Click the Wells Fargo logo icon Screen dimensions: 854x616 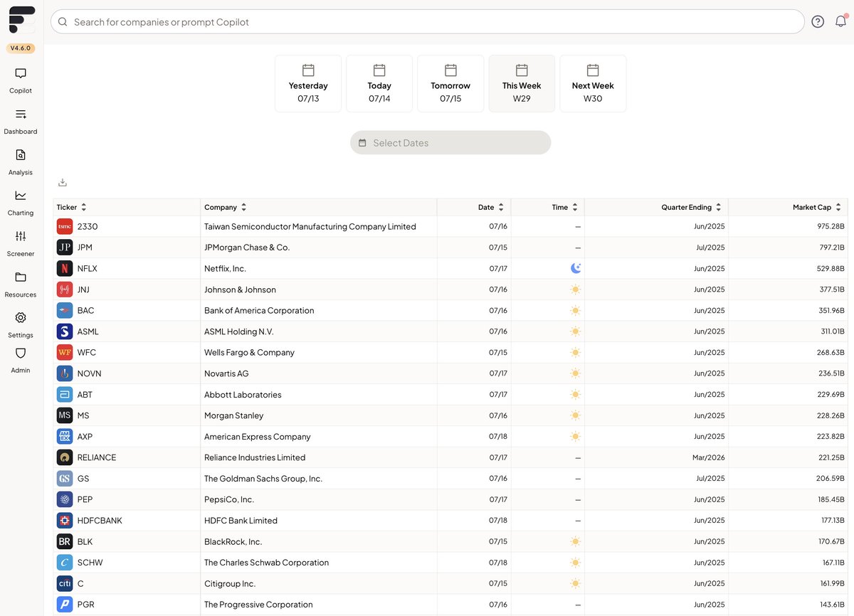click(x=65, y=352)
